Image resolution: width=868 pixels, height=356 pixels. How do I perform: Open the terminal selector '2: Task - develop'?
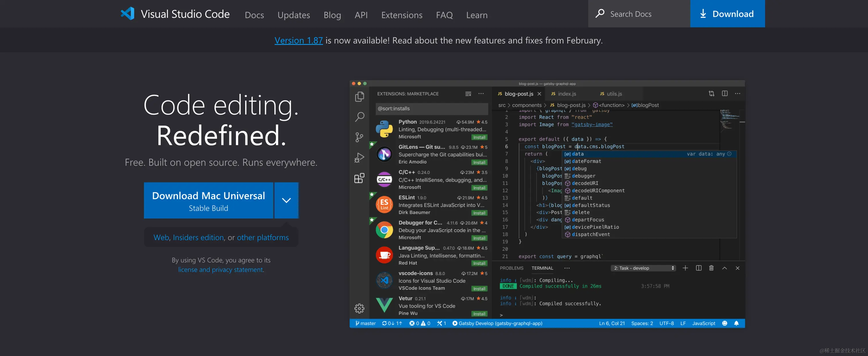click(x=644, y=268)
